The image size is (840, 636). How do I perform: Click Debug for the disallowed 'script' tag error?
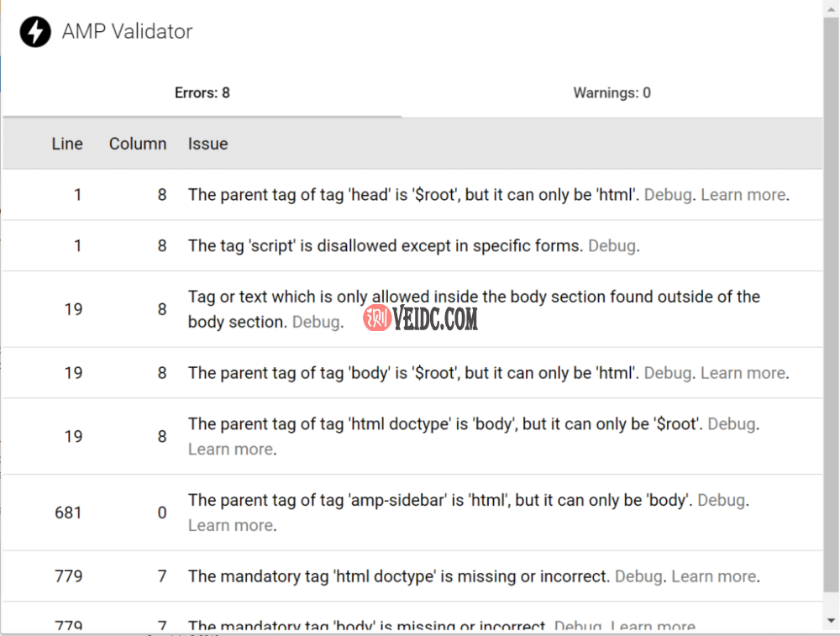[x=612, y=246]
